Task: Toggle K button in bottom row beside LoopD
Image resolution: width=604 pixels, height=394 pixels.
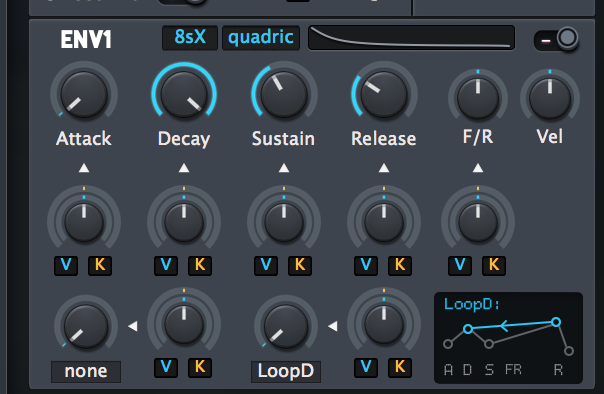Action: [x=400, y=367]
